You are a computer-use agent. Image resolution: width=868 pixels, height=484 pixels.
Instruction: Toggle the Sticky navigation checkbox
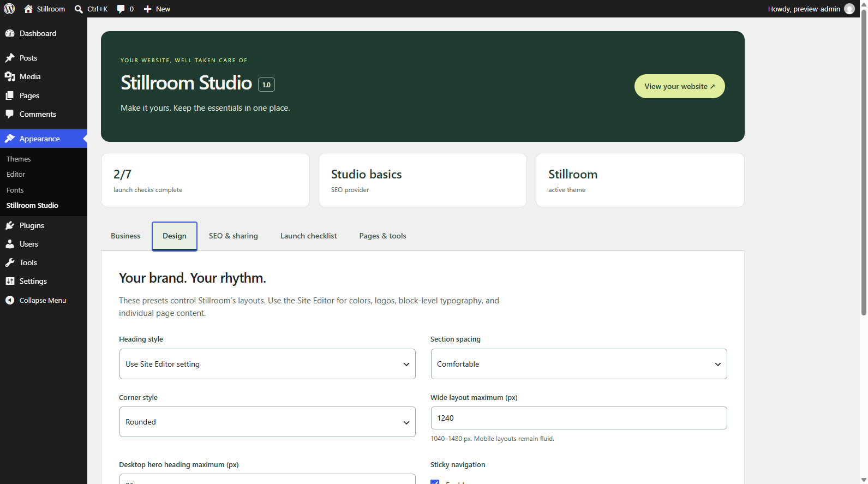pos(435,482)
